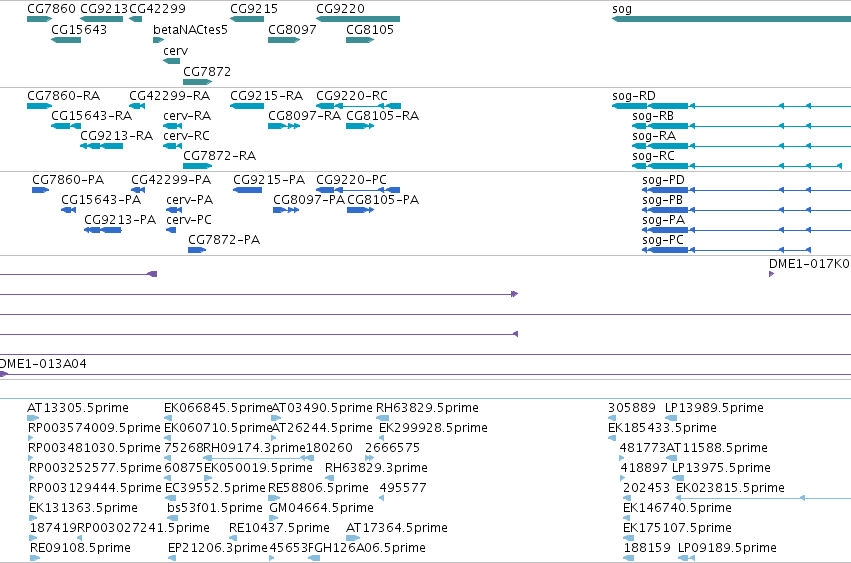
Task: Click the CG9213-PA protein label
Action: (x=120, y=220)
